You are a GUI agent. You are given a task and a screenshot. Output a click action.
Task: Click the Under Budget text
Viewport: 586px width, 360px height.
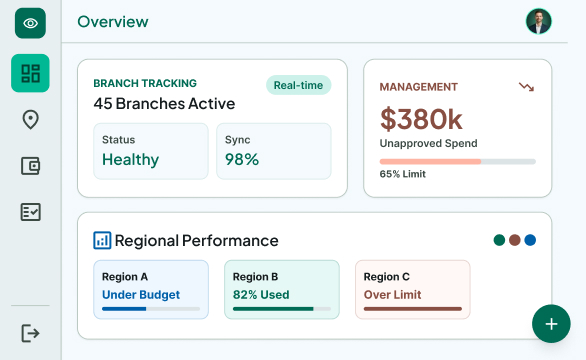tap(141, 295)
